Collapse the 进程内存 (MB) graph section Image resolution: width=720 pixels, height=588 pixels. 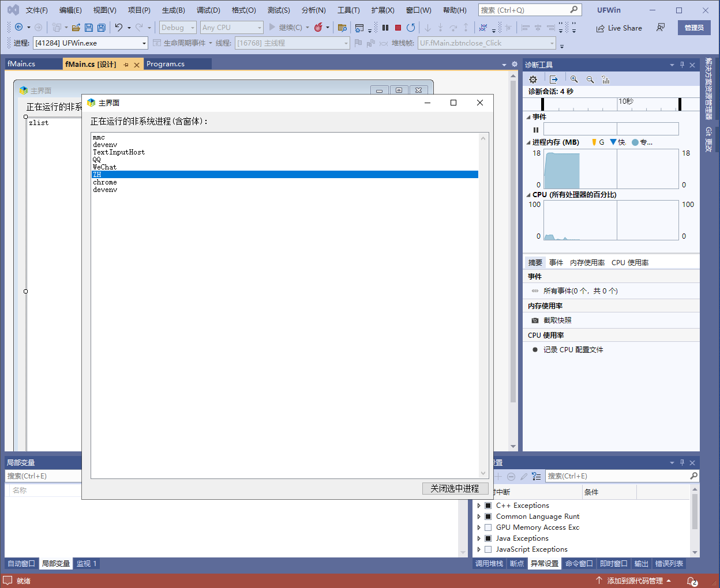coord(528,142)
